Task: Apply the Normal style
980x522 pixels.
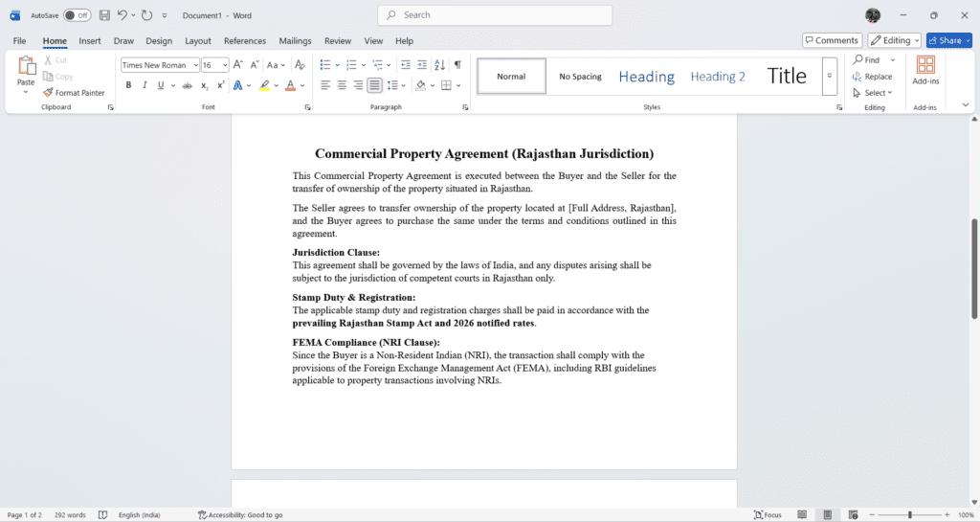Action: [x=511, y=77]
